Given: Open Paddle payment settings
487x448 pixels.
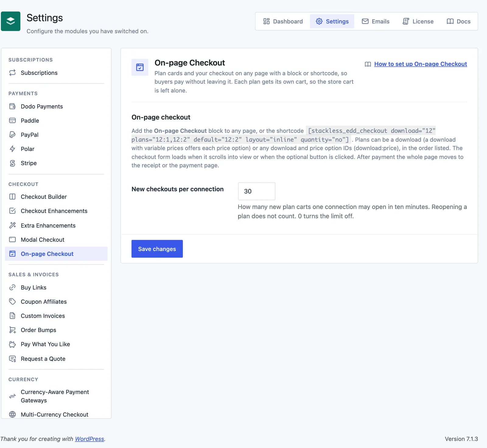Looking at the screenshot, I should point(56,121).
